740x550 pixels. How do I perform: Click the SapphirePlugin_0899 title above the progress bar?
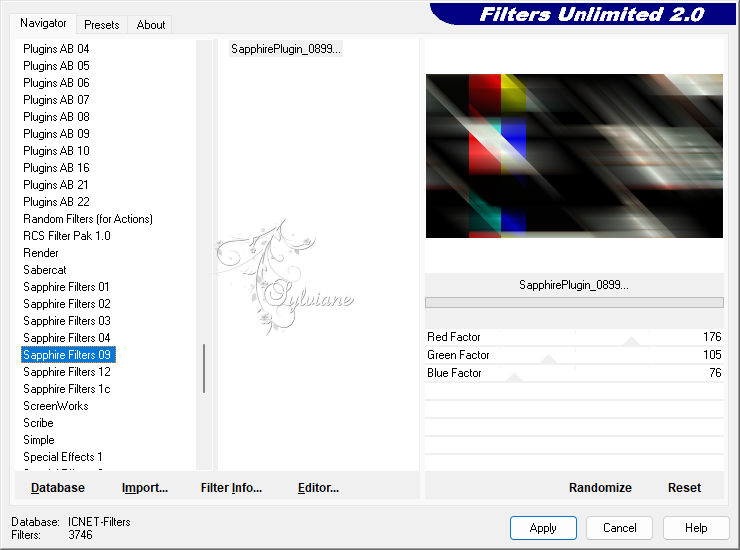[574, 285]
